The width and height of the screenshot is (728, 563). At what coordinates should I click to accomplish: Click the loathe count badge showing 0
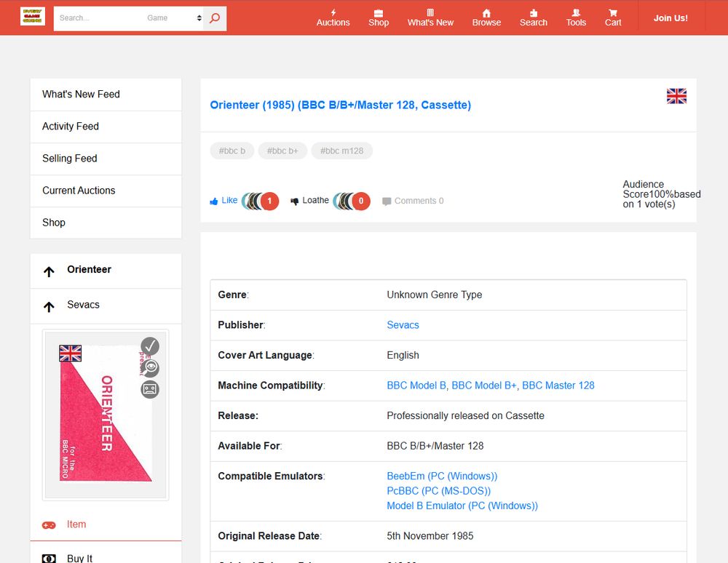[361, 201]
